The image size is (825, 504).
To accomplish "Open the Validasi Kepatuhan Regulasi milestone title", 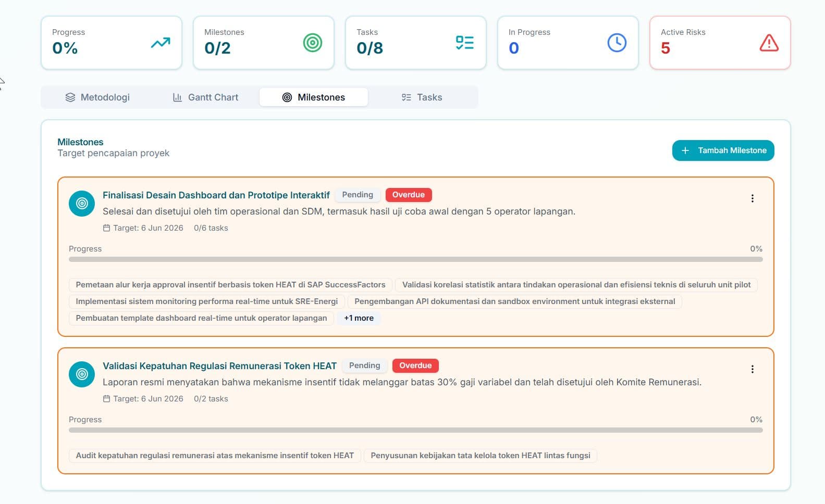I will pos(219,366).
